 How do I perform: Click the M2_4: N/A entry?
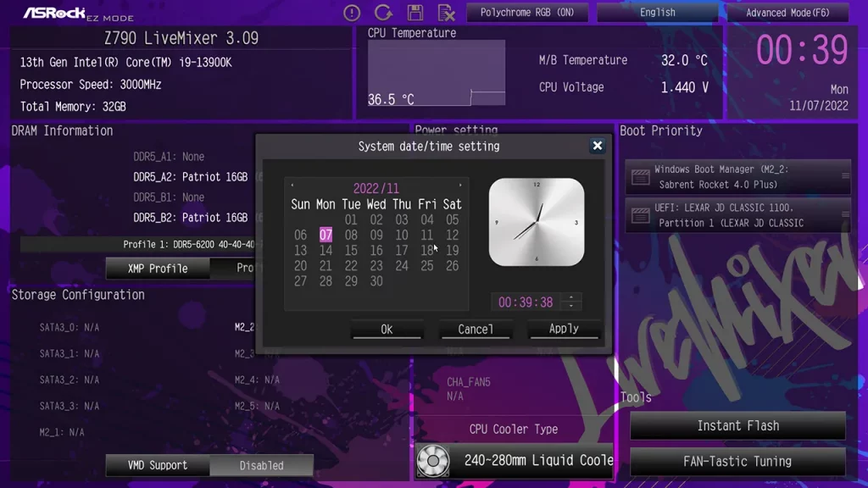tap(257, 380)
